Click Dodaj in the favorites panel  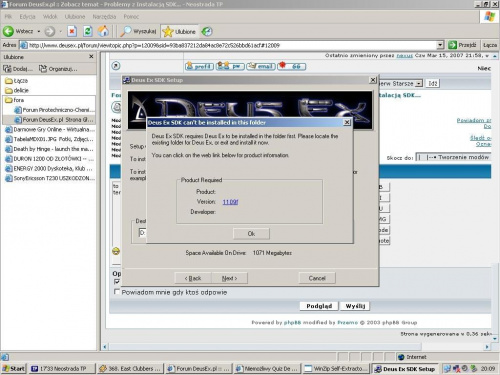point(18,69)
